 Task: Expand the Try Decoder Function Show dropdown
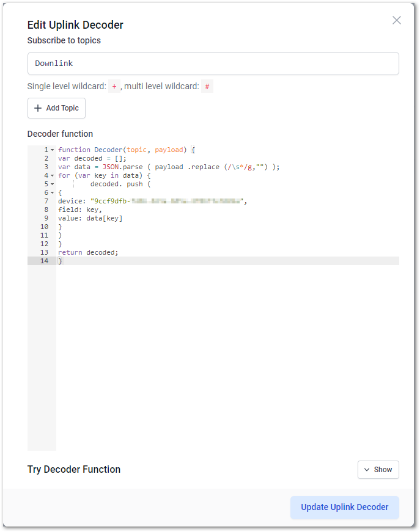click(x=378, y=470)
